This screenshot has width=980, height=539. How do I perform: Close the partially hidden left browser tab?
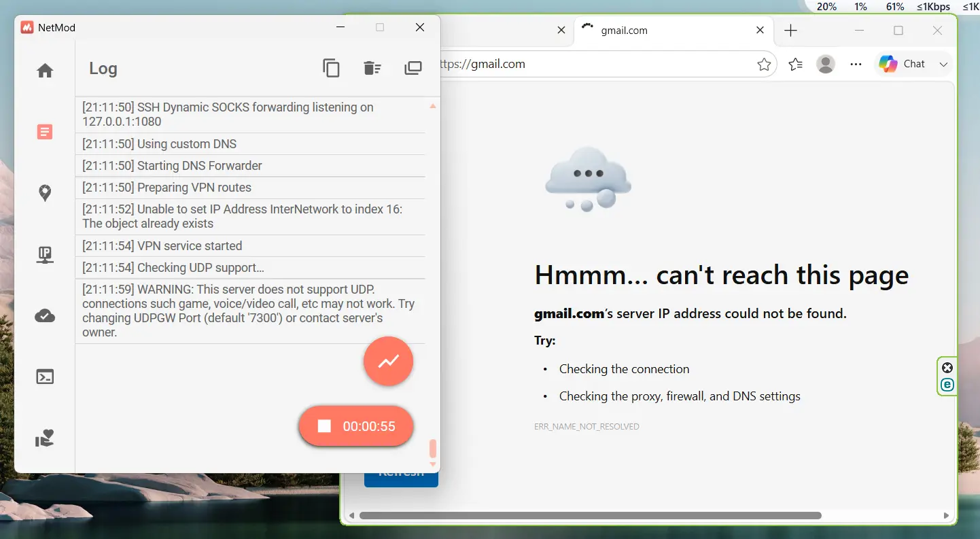[x=561, y=31]
